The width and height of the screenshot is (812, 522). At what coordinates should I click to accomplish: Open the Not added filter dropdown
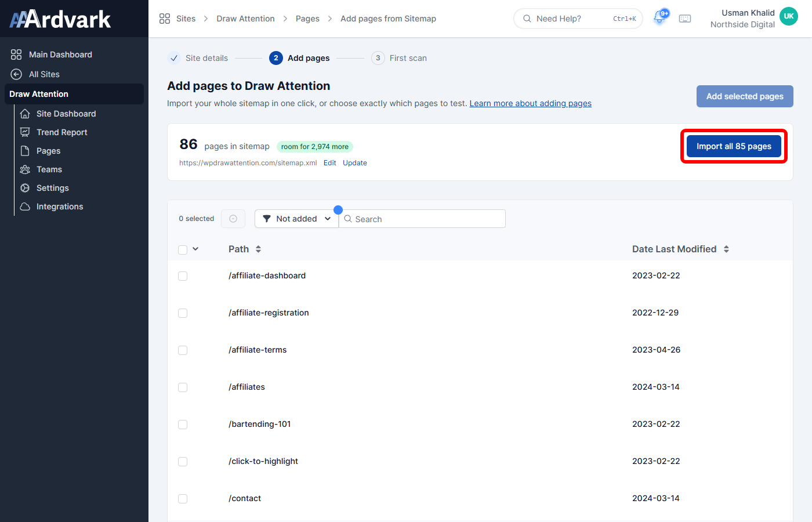(296, 219)
